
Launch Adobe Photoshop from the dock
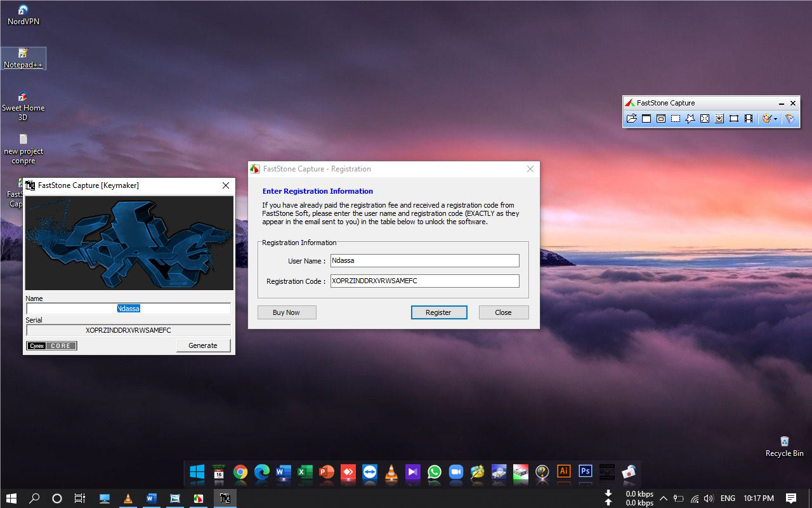[586, 471]
